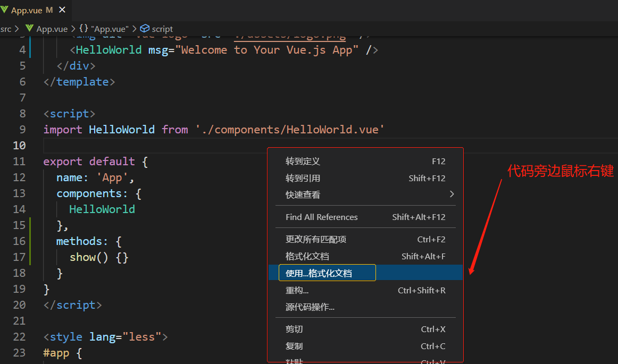Click the './components/HelloWorld.vue' import path
The width and height of the screenshot is (618, 364).
(290, 130)
